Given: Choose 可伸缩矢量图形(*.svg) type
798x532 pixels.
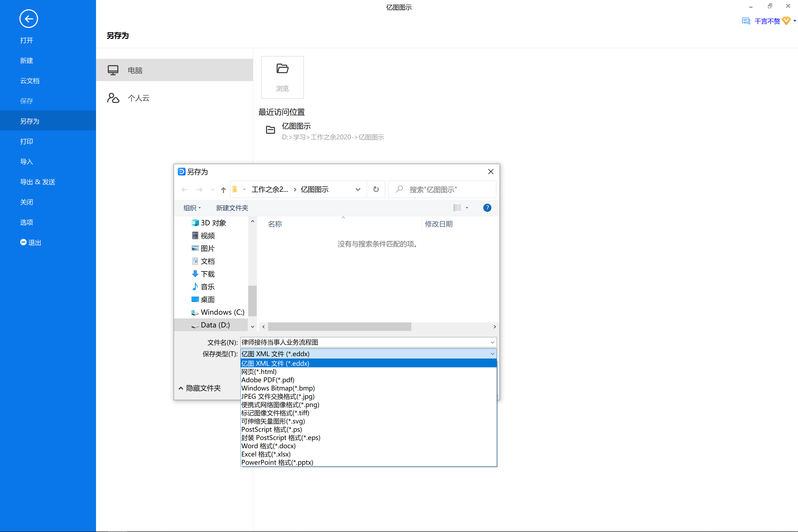Looking at the screenshot, I should point(368,421).
